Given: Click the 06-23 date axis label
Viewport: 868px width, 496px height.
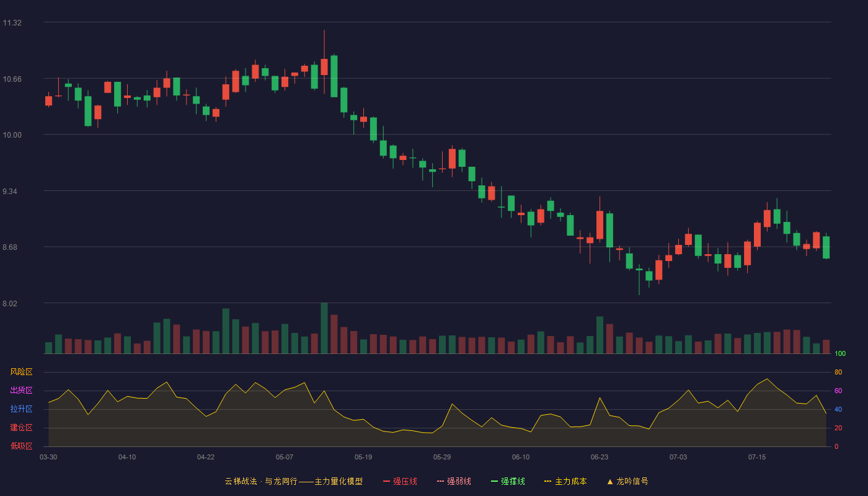Looking at the screenshot, I should (x=600, y=457).
